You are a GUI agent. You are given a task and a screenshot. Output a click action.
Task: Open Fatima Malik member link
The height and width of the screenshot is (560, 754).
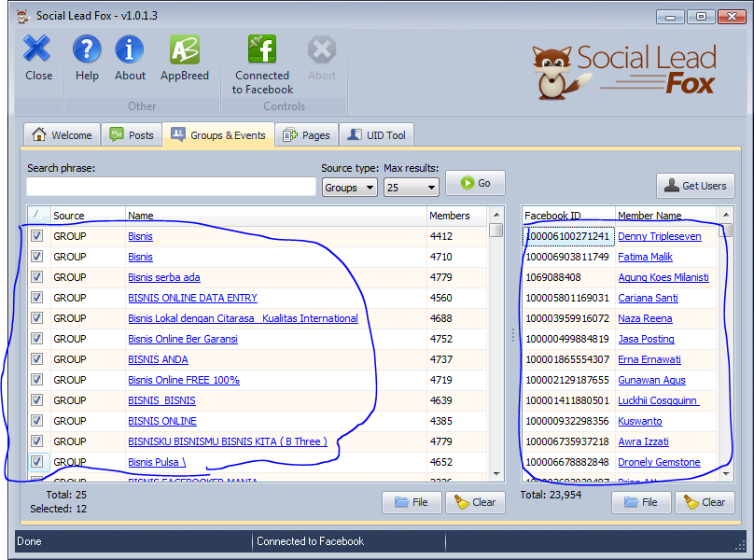click(x=645, y=257)
